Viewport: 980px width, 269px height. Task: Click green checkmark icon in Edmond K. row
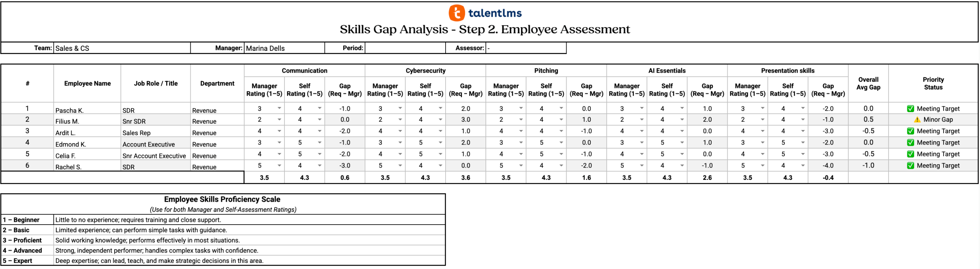click(x=910, y=143)
